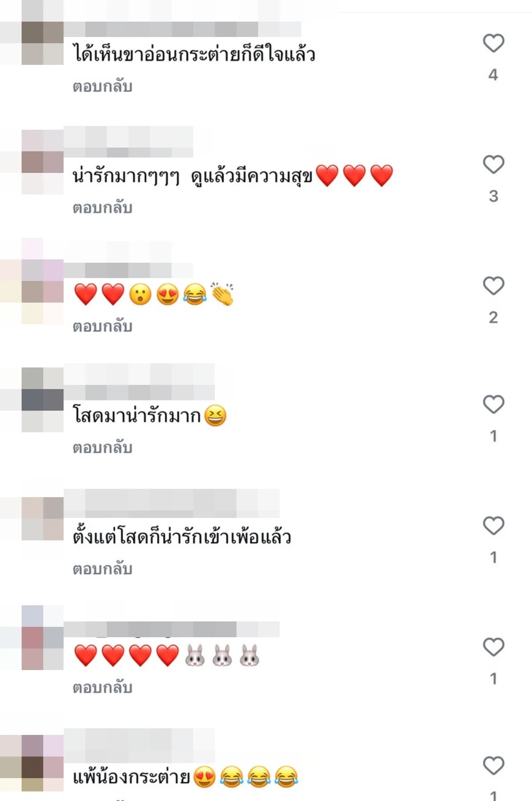Screen dimensions: 532x801
Task: Open the first commenter's profile picture
Action: 42,43
